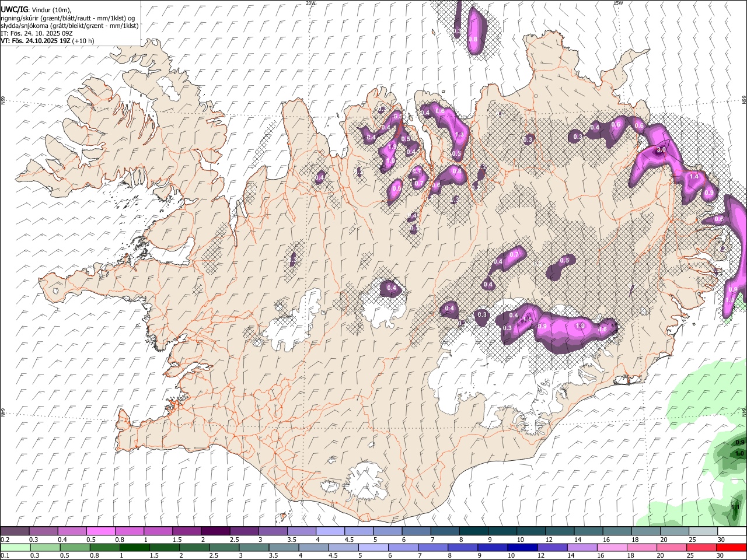Click the 1.3 snowfall label in the north
This screenshot has height=560, width=747.
[459, 135]
